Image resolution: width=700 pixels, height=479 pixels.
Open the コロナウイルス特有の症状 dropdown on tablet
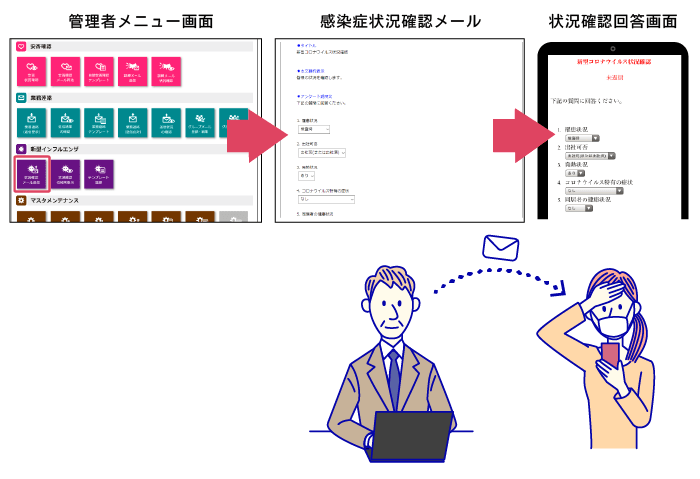pyautogui.click(x=594, y=191)
